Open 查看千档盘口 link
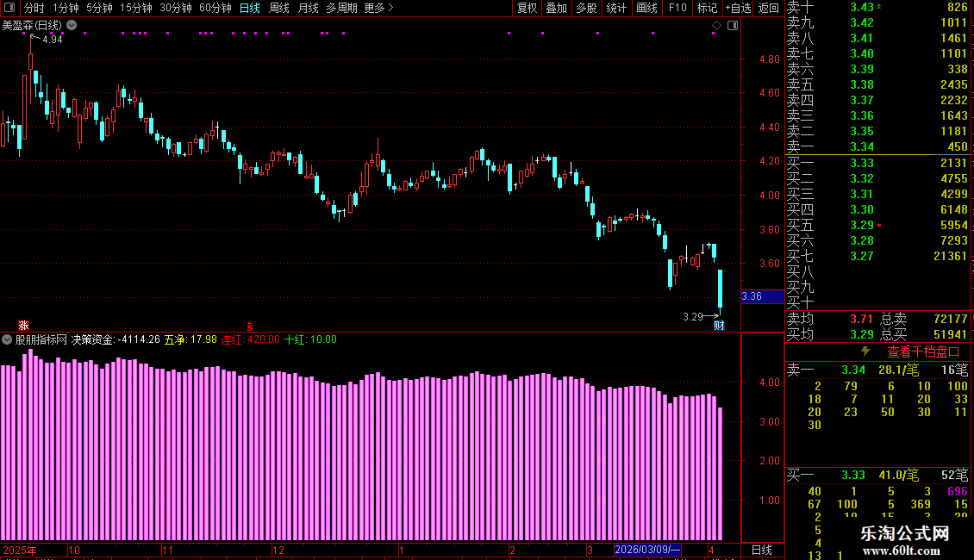 (923, 352)
